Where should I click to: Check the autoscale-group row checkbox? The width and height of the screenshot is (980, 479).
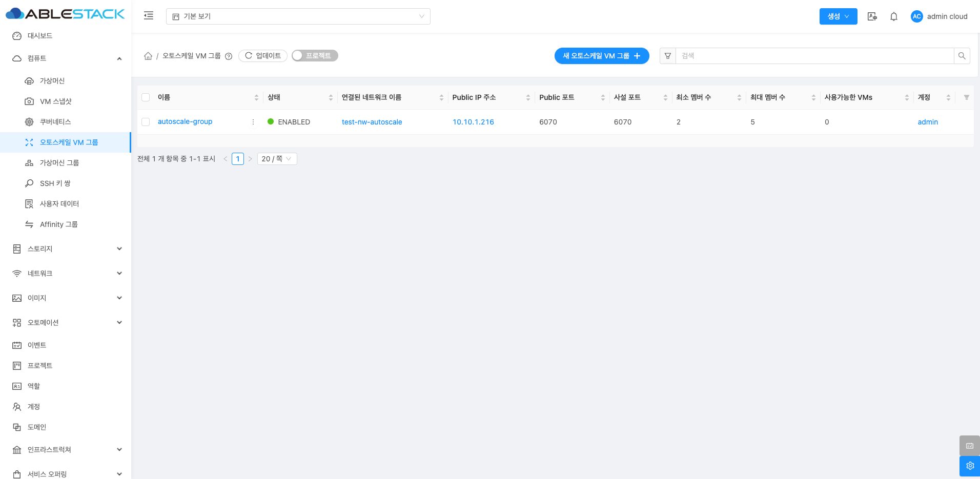[x=146, y=122]
